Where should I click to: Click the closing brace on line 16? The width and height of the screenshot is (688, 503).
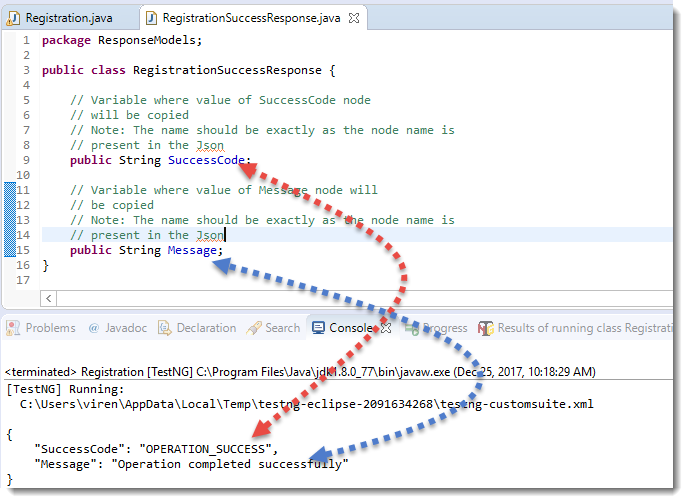(45, 266)
